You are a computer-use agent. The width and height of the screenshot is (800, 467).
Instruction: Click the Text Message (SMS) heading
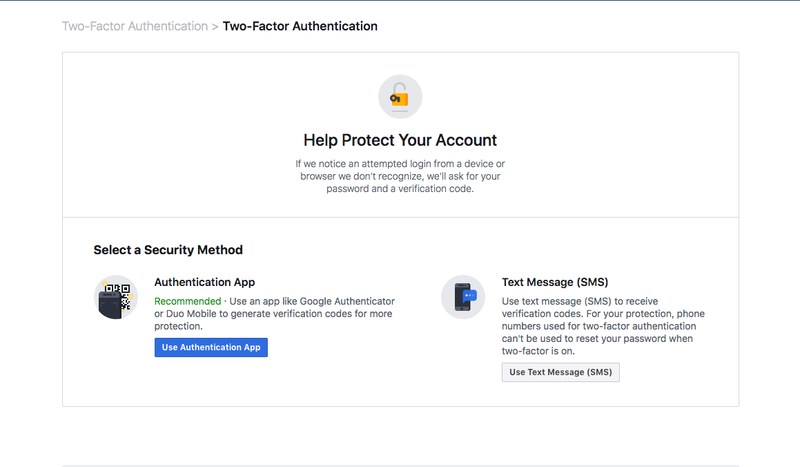pyautogui.click(x=555, y=282)
